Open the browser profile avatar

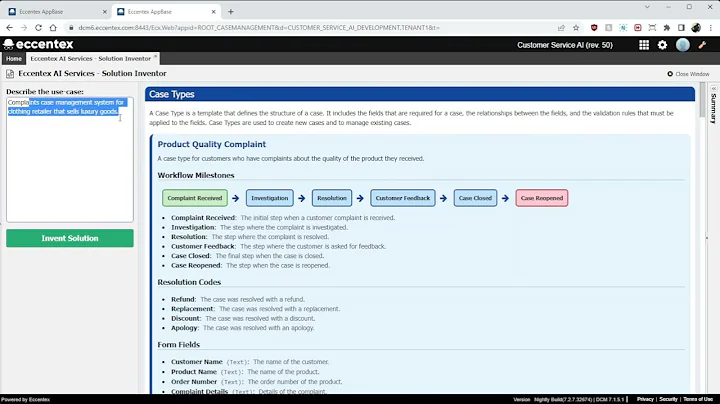pyautogui.click(x=696, y=28)
